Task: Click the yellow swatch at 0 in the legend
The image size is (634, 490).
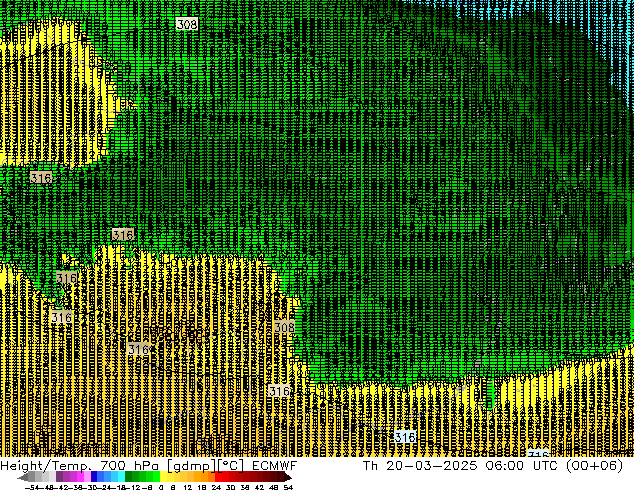Action: [x=163, y=477]
